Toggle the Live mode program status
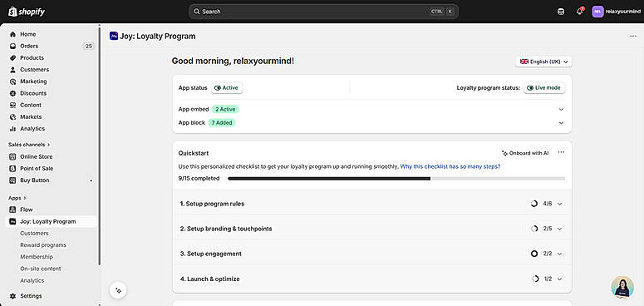 pos(544,88)
